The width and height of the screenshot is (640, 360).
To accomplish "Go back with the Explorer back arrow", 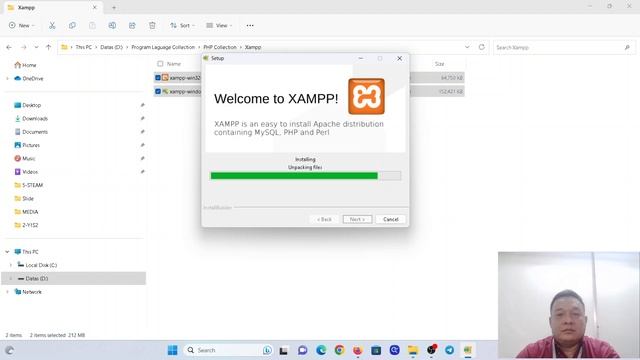I will [9, 47].
